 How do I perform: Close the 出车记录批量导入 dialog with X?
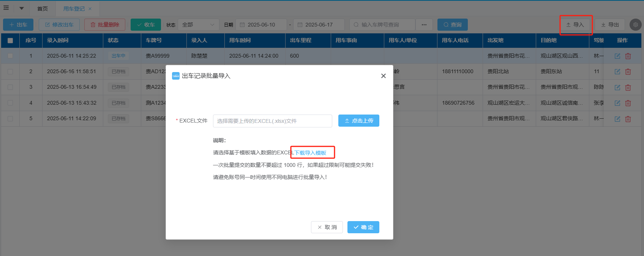pyautogui.click(x=384, y=76)
